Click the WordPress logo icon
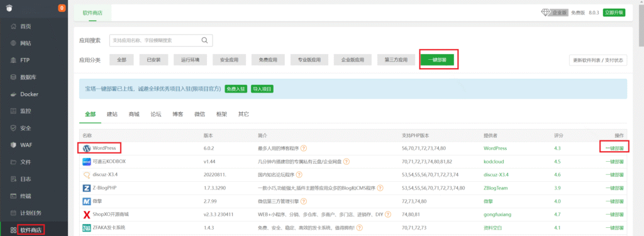Viewport: 644px width, 236px height. (86, 148)
